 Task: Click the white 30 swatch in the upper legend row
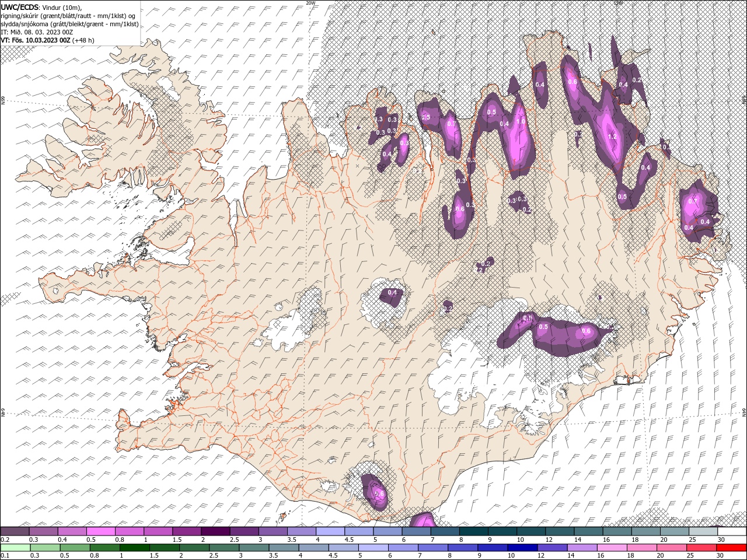732,531
